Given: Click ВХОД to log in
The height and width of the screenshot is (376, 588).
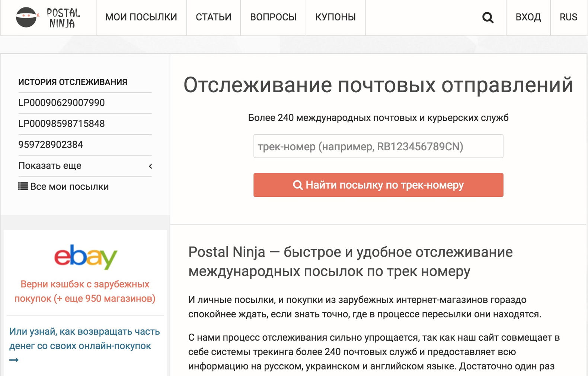Looking at the screenshot, I should (x=528, y=17).
